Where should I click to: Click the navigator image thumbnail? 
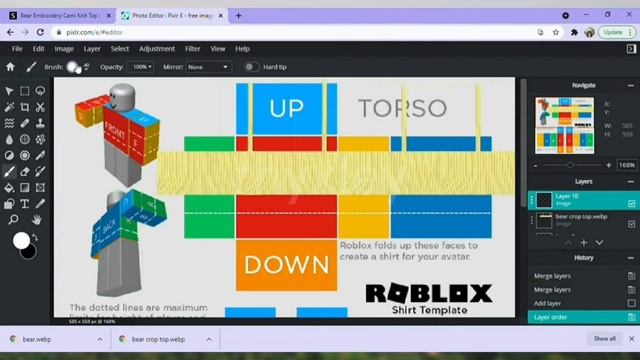(565, 125)
